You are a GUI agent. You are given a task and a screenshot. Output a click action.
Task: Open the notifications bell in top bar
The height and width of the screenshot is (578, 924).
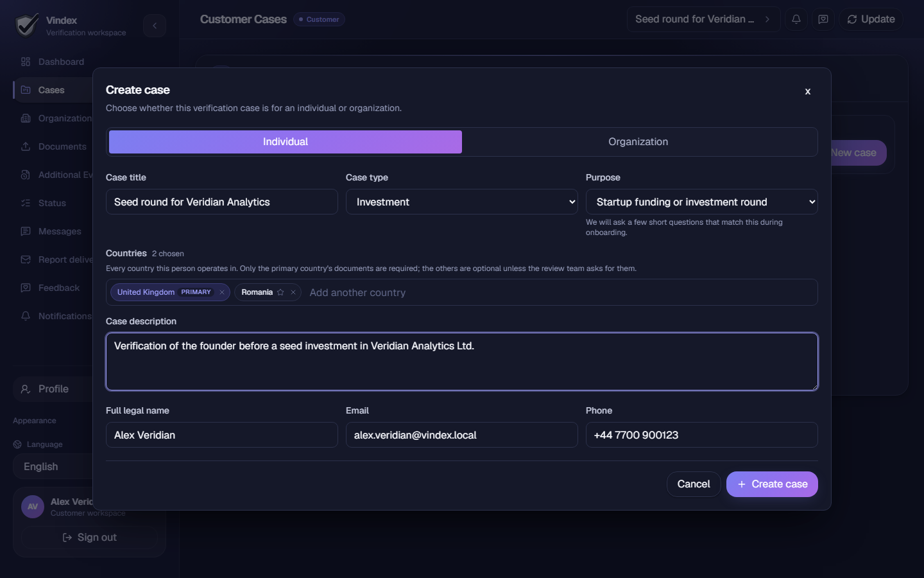(796, 19)
